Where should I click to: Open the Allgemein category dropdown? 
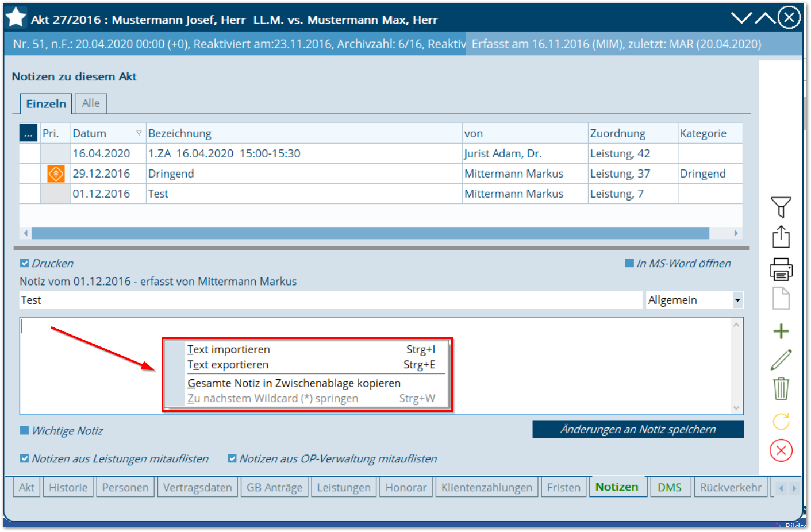coord(737,300)
